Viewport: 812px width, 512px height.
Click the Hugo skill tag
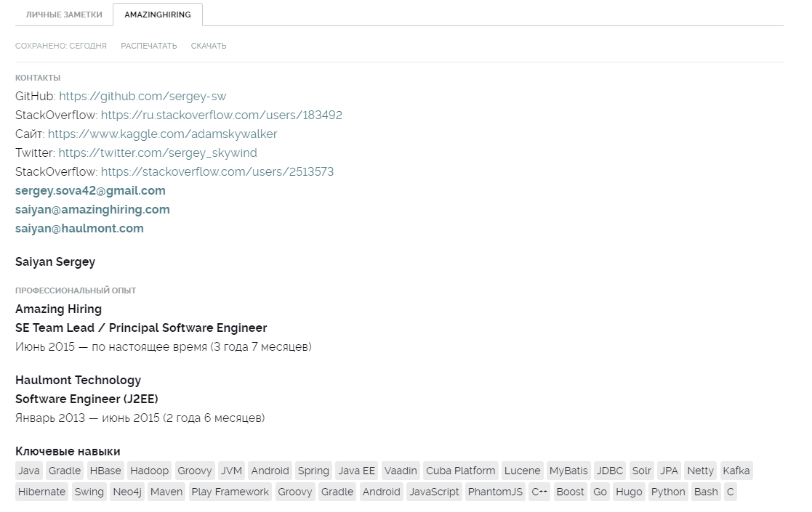click(629, 492)
